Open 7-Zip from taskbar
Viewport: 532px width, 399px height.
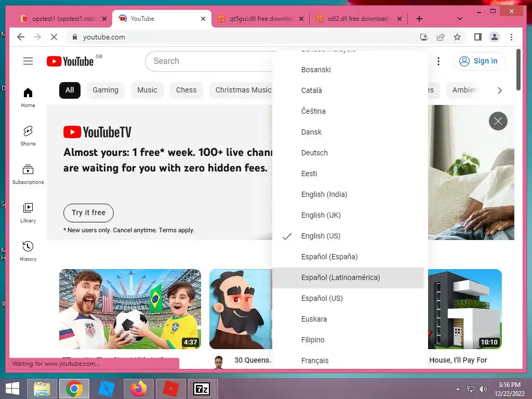point(202,389)
